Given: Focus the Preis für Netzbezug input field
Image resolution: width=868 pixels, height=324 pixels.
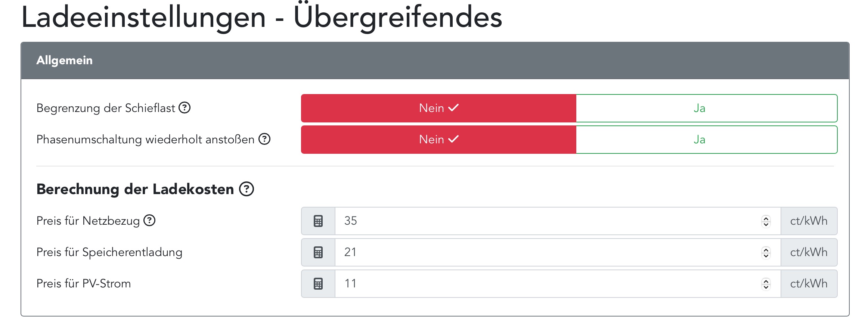Looking at the screenshot, I should pos(545,221).
